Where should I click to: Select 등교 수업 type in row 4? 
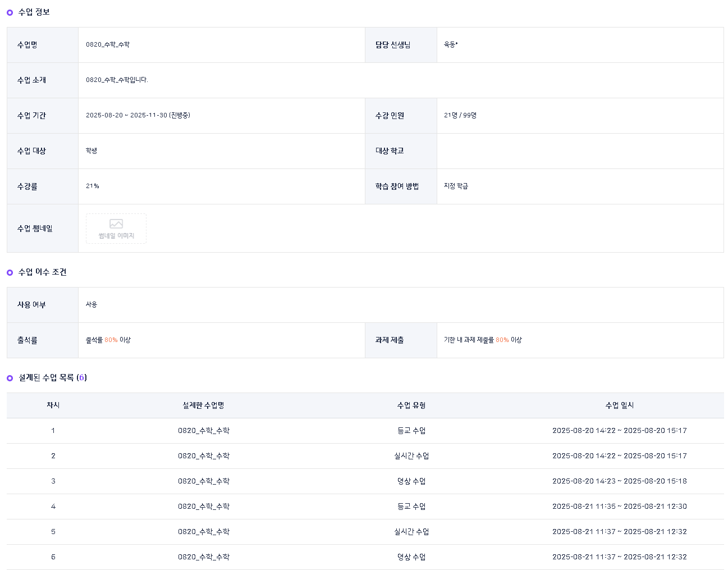coord(411,507)
